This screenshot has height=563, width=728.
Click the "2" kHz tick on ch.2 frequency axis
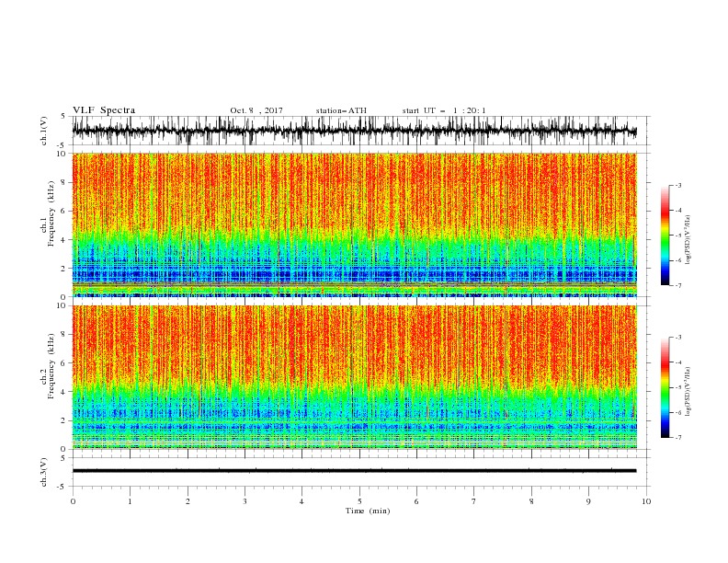click(63, 420)
